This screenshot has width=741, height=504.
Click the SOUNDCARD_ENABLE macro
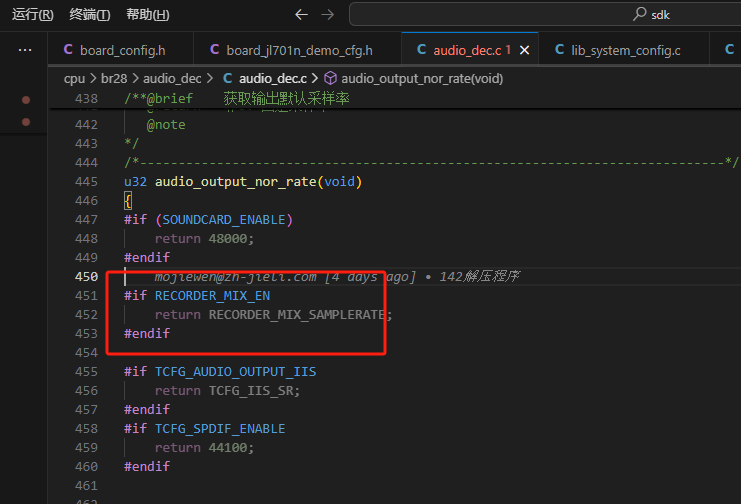[224, 220]
